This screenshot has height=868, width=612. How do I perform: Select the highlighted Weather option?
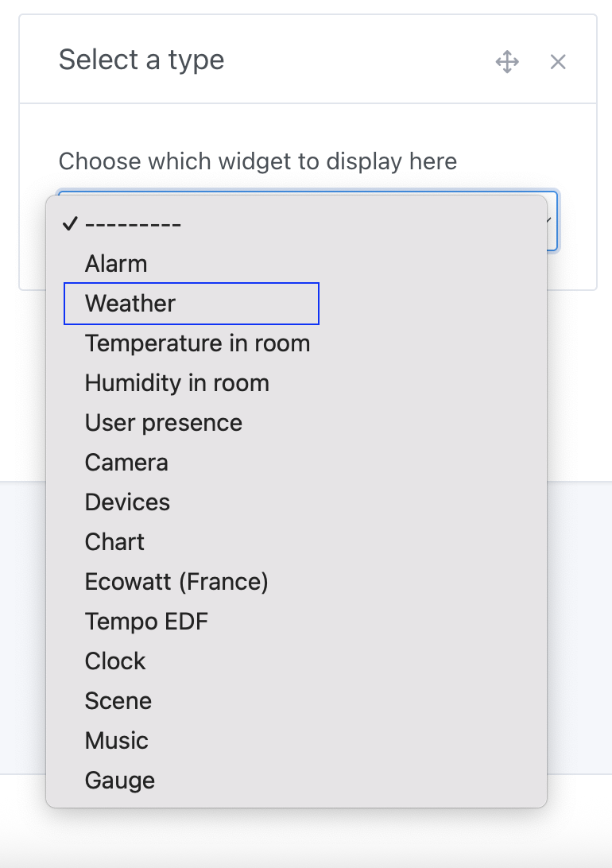pos(130,303)
